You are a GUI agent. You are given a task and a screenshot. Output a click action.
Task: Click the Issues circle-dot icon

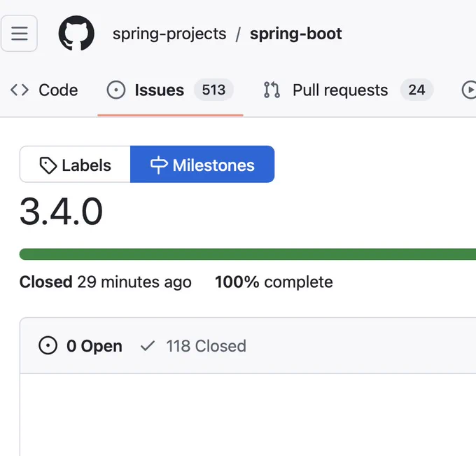116,90
